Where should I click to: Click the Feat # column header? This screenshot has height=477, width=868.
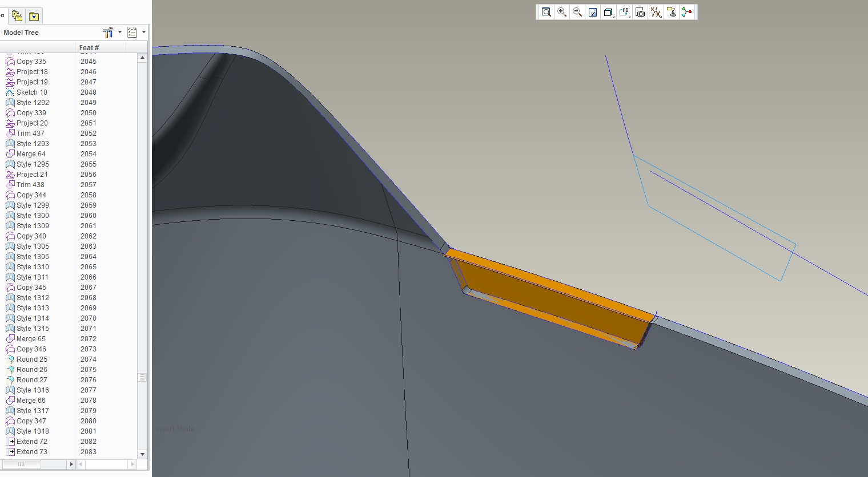coord(89,48)
